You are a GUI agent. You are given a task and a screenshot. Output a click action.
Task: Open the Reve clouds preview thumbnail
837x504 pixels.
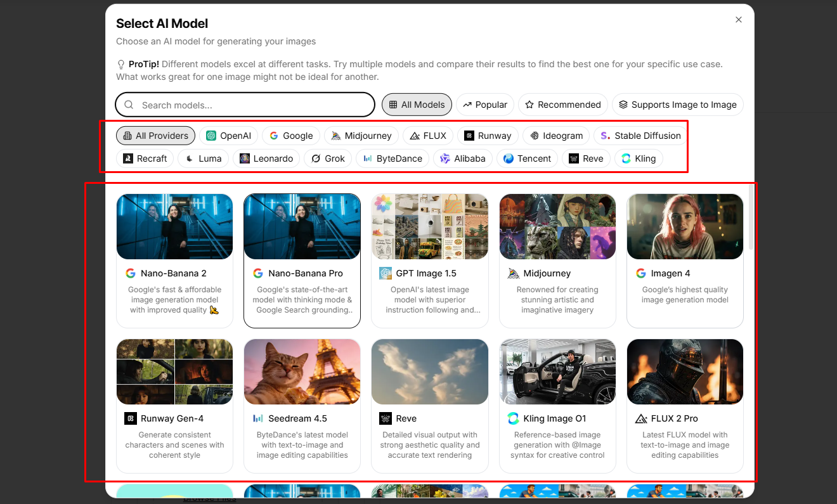point(430,372)
